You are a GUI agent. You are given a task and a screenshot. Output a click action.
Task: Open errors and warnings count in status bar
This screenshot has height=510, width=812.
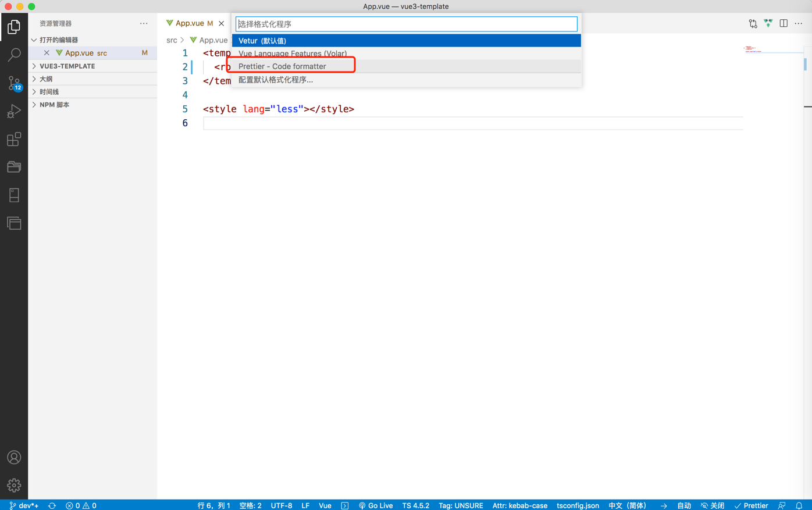(81, 505)
